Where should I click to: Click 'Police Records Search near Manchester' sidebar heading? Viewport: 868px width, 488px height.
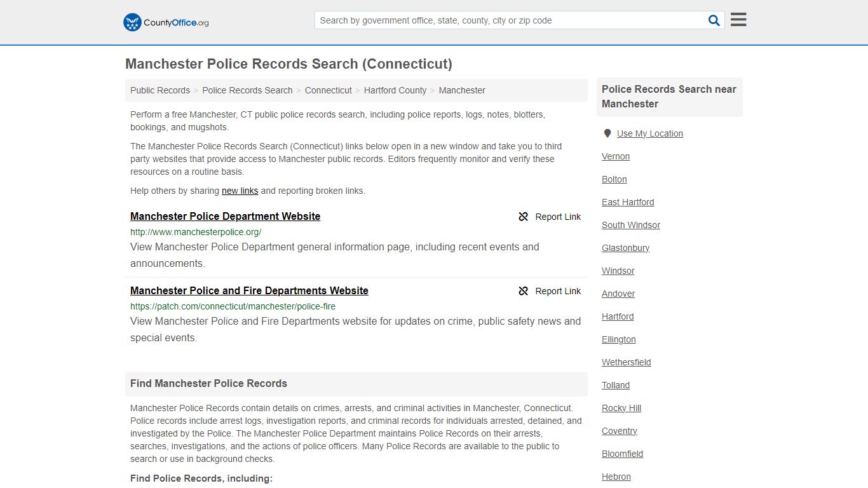(x=669, y=97)
